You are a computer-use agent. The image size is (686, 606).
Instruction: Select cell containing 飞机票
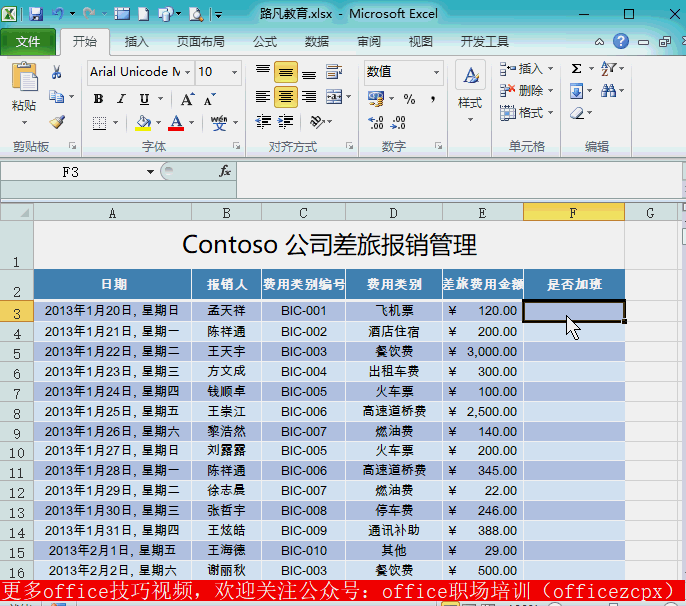point(393,311)
